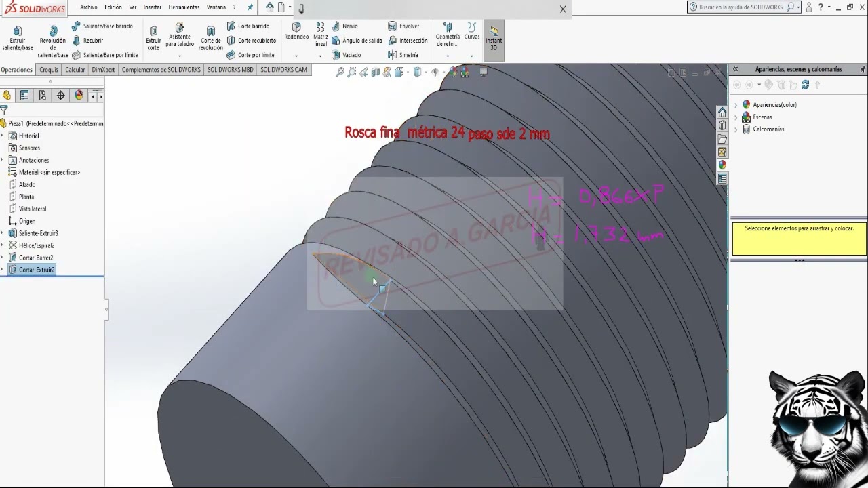Viewport: 868px width, 488px height.
Task: Open the Insertar menu
Action: (153, 7)
